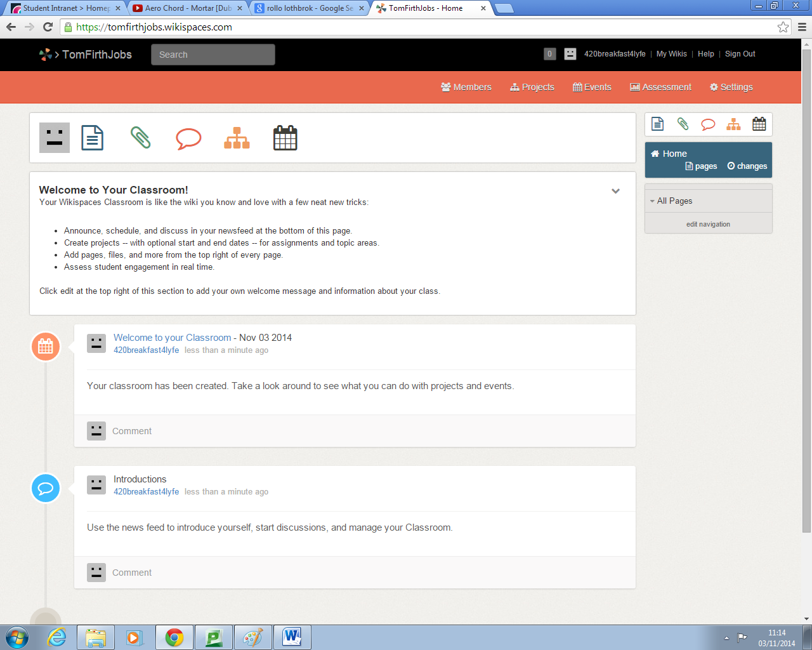Image resolution: width=812 pixels, height=650 pixels.
Task: Click the TomFirthJobs site title link
Action: click(x=97, y=55)
